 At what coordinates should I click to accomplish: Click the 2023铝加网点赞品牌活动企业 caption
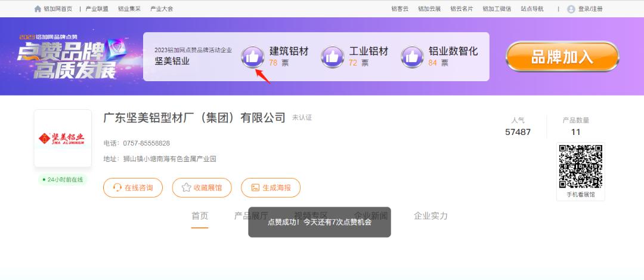pos(193,50)
